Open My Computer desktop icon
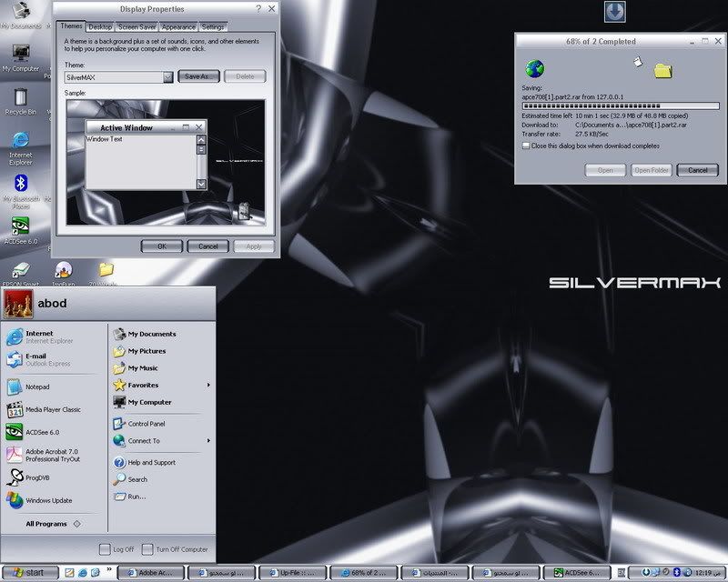 (20, 58)
